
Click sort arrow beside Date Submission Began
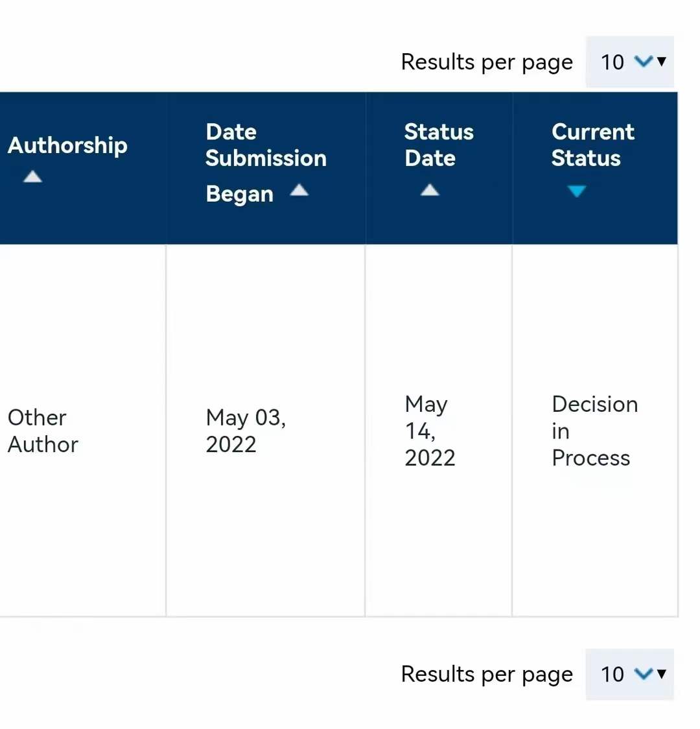299,189
